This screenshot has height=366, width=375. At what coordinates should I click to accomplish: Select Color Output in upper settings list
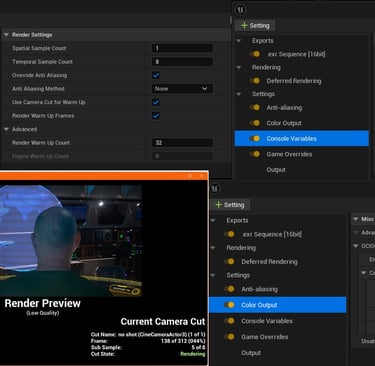284,123
